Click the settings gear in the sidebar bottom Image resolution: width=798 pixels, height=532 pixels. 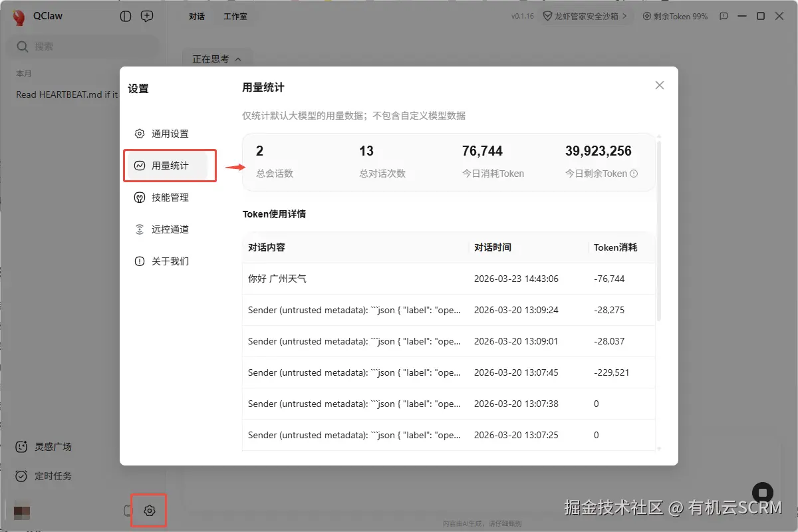(150, 511)
